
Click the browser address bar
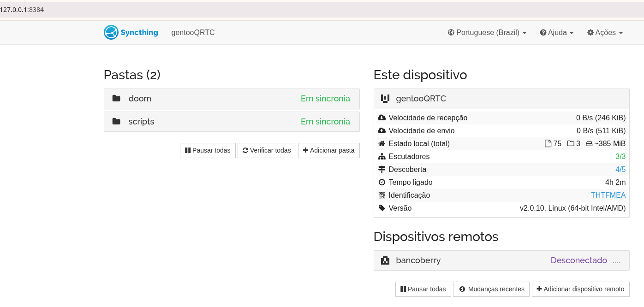[277, 9]
